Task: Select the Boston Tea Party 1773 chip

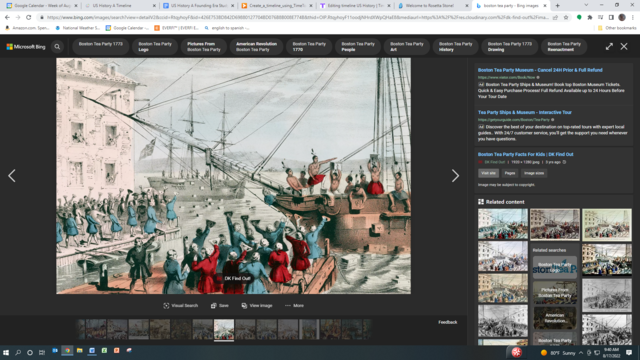Action: 100,47
